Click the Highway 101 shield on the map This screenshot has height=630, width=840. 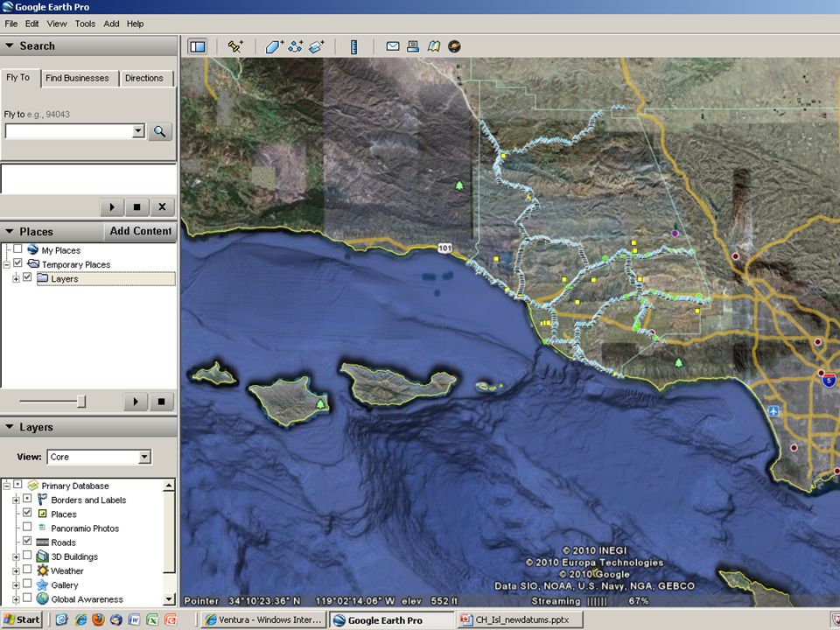[444, 248]
